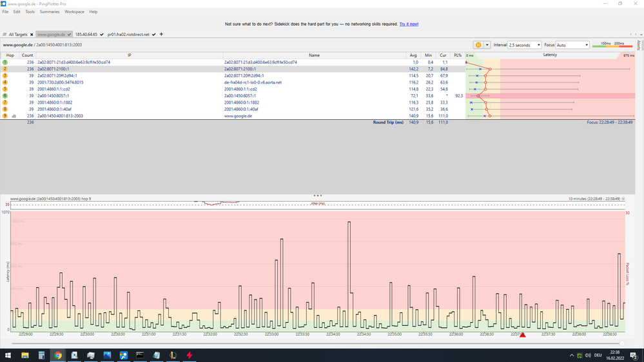Open tab list dropdown arrow at top right

point(640,35)
